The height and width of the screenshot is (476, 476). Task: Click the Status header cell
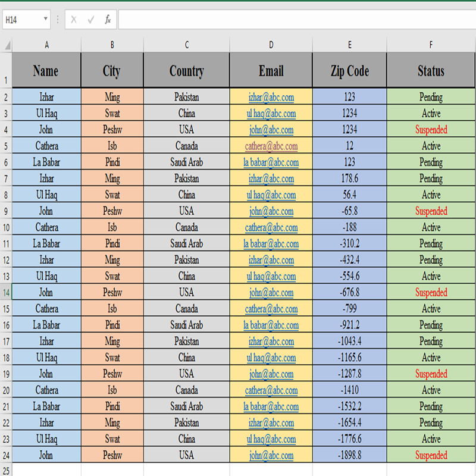pyautogui.click(x=431, y=71)
